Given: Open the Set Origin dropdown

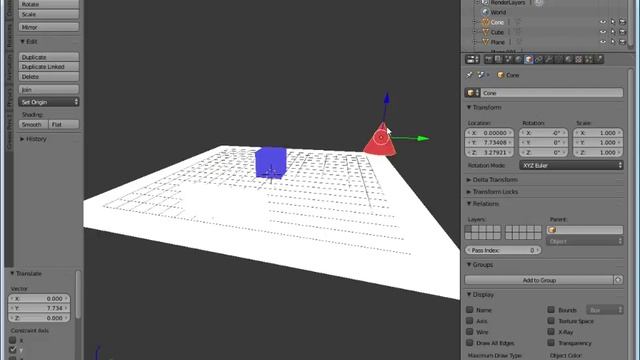Looking at the screenshot, I should pos(49,102).
